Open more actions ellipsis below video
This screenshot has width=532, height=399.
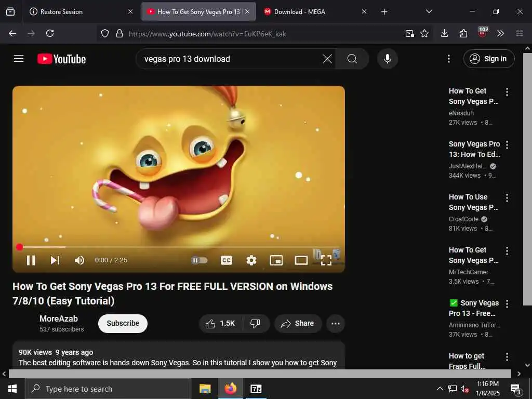tap(336, 323)
